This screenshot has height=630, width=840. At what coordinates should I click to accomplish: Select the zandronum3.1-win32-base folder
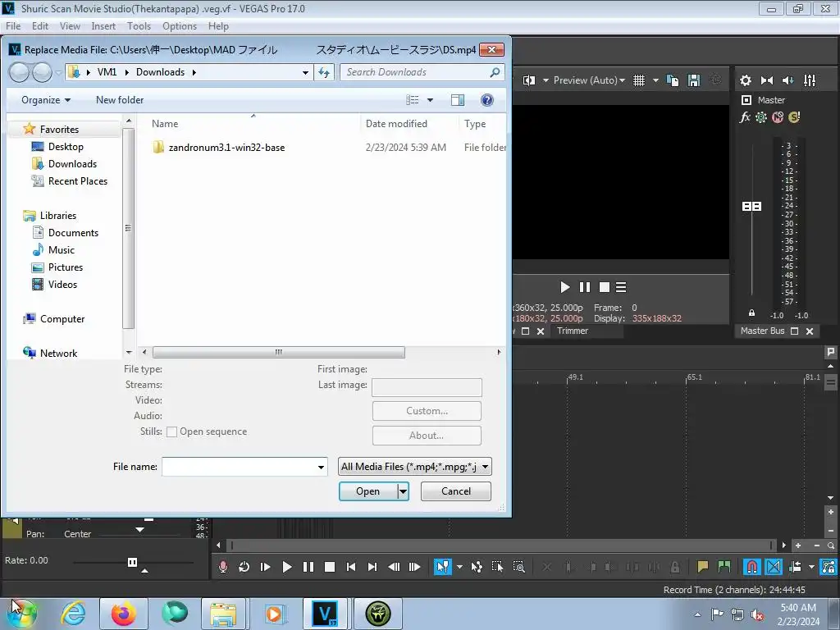click(226, 148)
